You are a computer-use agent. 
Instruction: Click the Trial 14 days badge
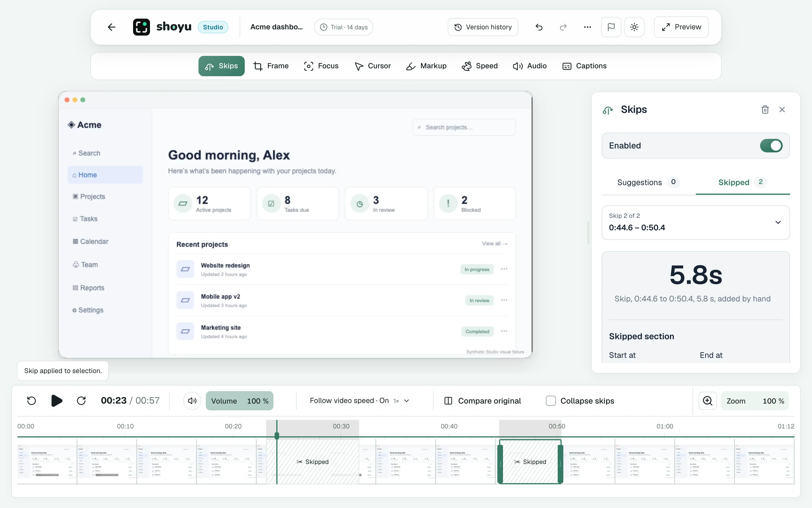[344, 27]
